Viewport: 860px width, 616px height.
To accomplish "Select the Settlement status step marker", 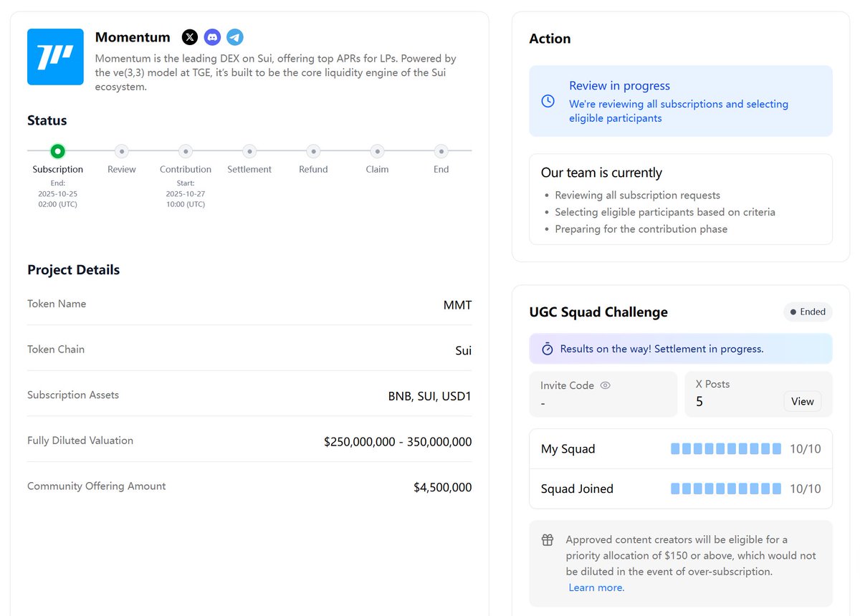I will coord(249,151).
